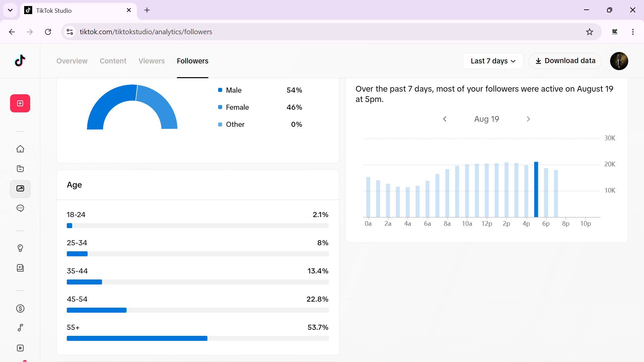Open the Posts folder icon in sidebar
Image resolution: width=644 pixels, height=362 pixels.
(20, 168)
